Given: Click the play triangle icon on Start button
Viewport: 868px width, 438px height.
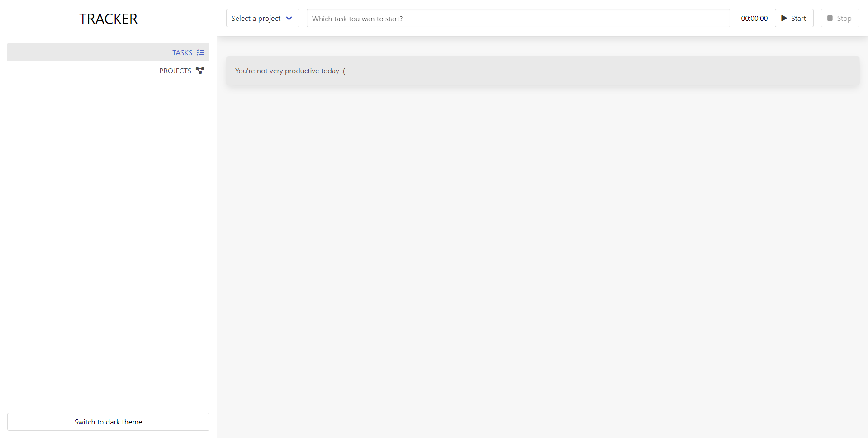Looking at the screenshot, I should (x=784, y=18).
